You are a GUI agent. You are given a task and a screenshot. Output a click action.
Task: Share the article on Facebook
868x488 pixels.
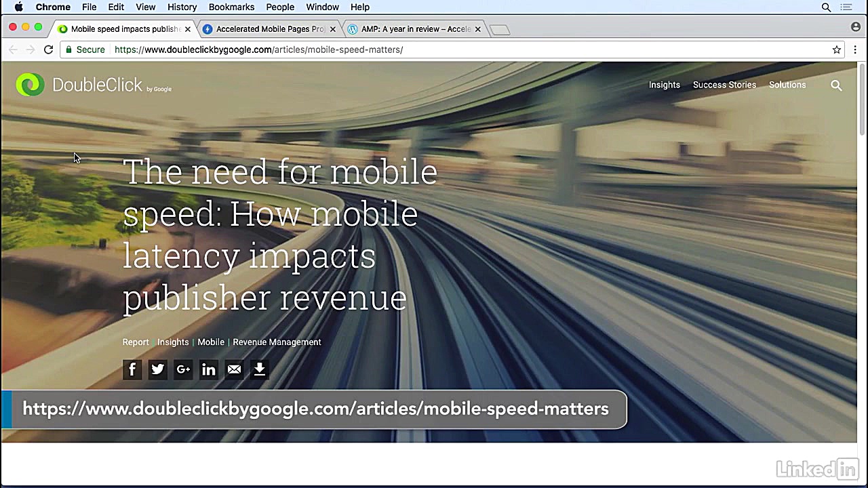(x=132, y=369)
